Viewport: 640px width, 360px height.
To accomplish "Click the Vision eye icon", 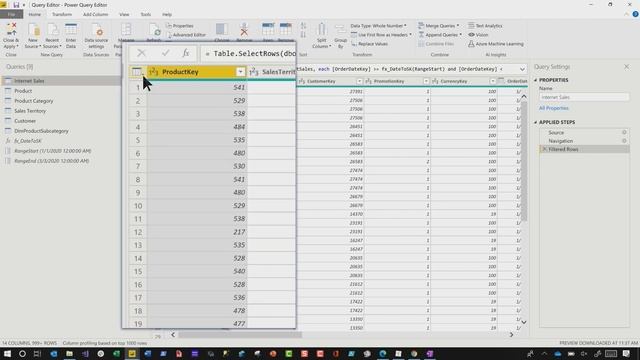I will pyautogui.click(x=471, y=35).
